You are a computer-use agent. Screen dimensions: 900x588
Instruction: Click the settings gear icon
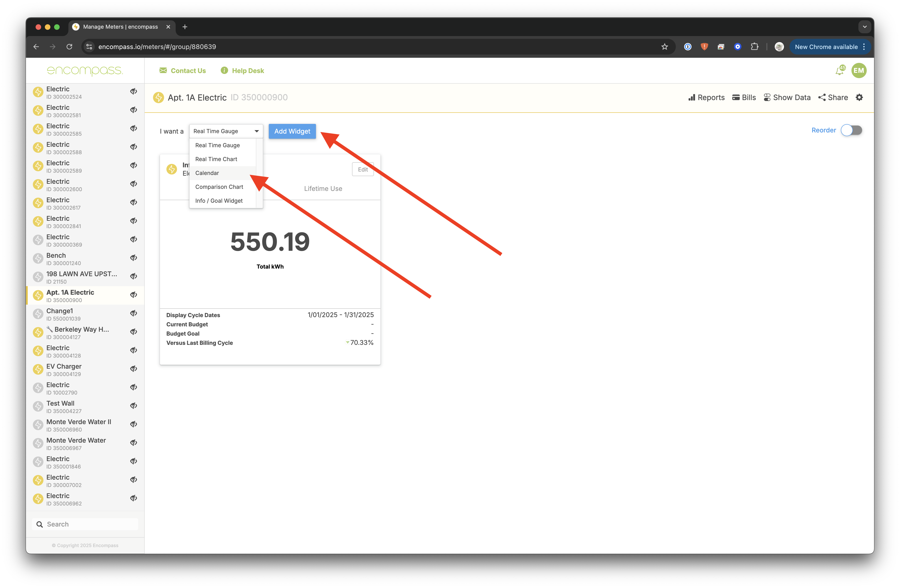[859, 98]
